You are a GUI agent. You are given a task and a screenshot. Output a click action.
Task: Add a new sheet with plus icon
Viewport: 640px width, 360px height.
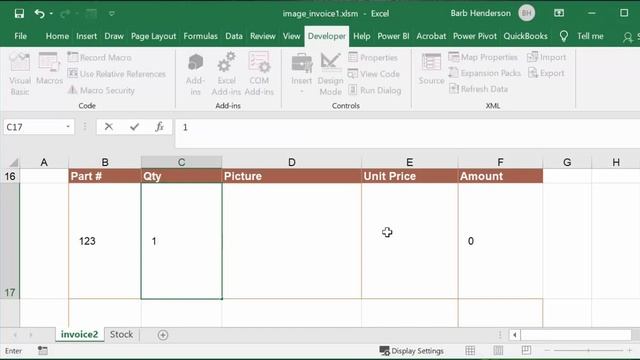[163, 335]
